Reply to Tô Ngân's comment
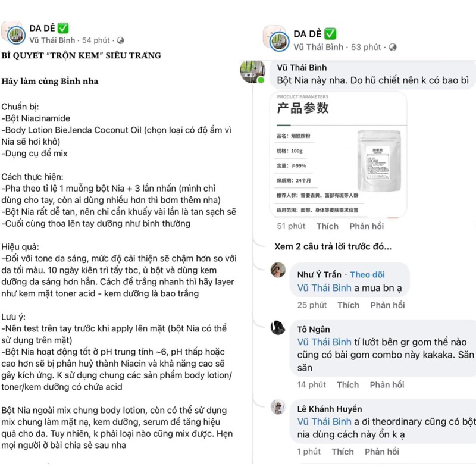Viewport: 476px width, 476px height. coord(387,385)
